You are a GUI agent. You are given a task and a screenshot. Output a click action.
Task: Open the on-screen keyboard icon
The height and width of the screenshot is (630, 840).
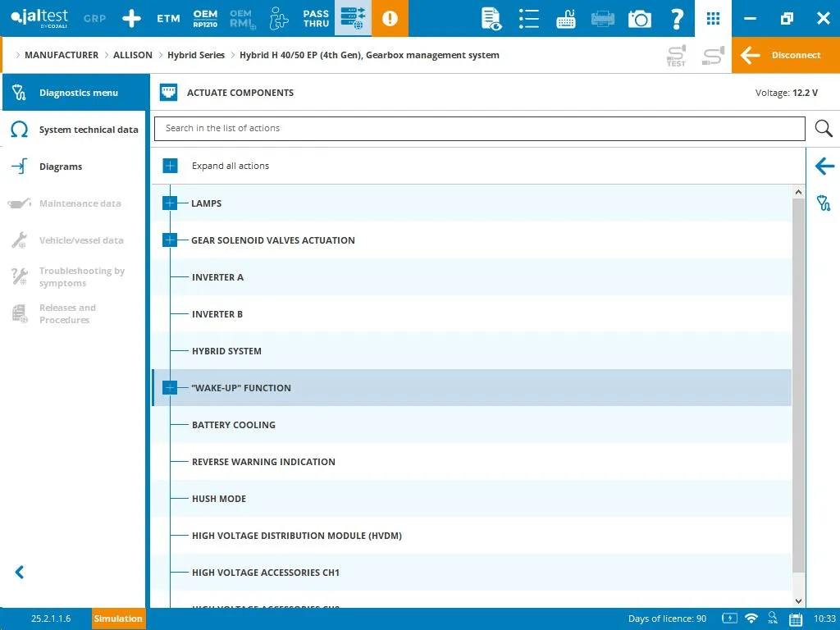566,18
